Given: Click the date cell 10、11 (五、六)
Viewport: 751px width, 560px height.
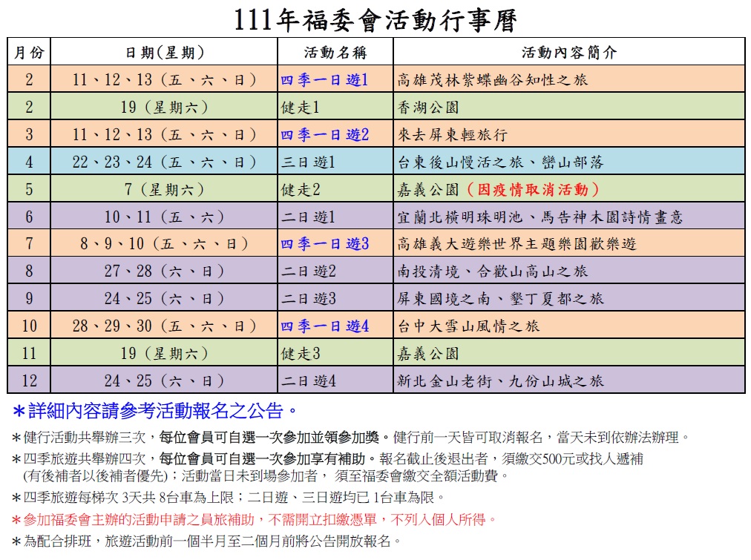Looking at the screenshot, I should pyautogui.click(x=164, y=217).
